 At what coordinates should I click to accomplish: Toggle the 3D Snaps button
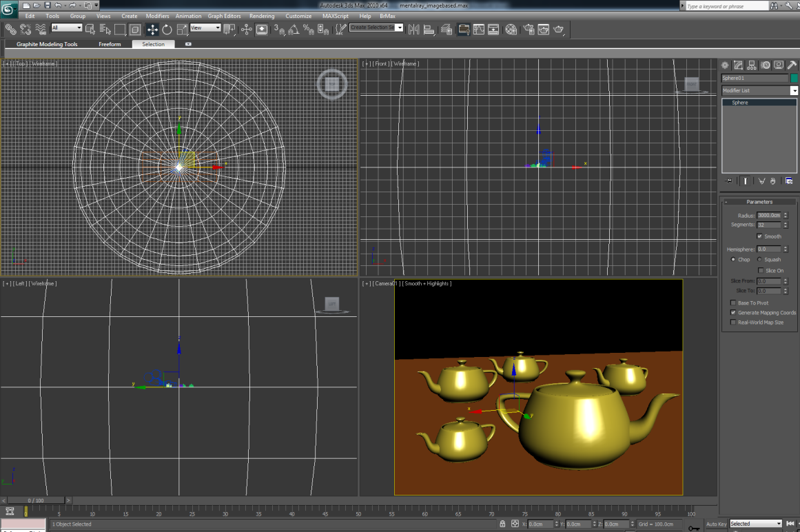tap(278, 30)
